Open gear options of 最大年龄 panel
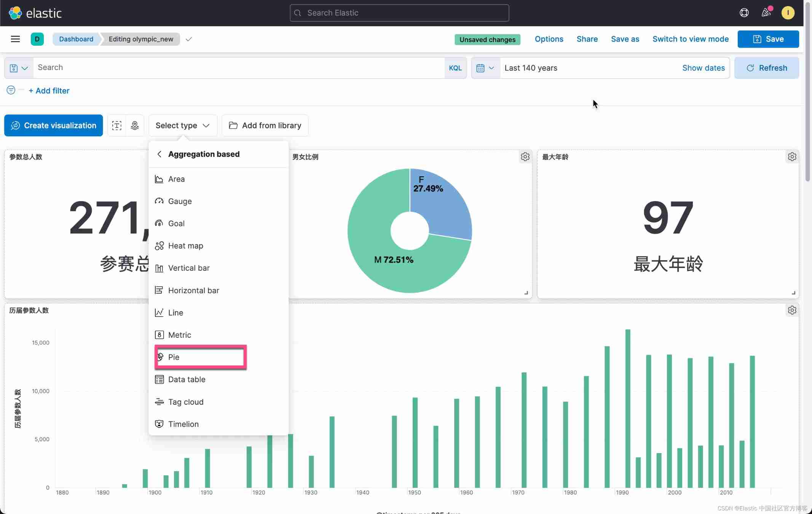The width and height of the screenshot is (812, 514). pos(792,157)
